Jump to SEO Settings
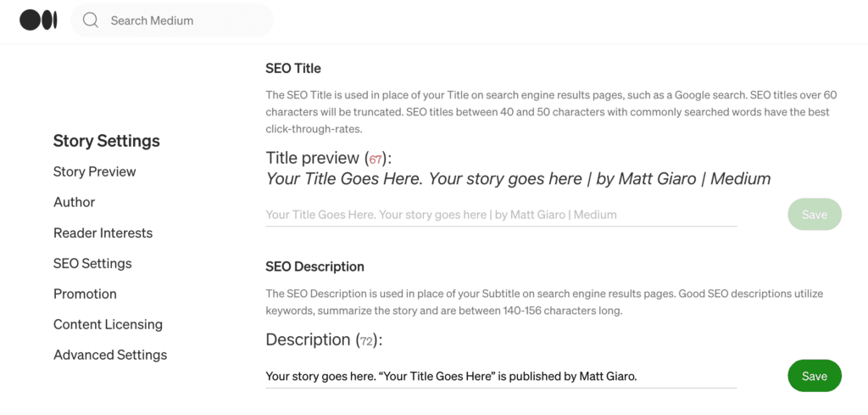The image size is (868, 415). point(92,263)
